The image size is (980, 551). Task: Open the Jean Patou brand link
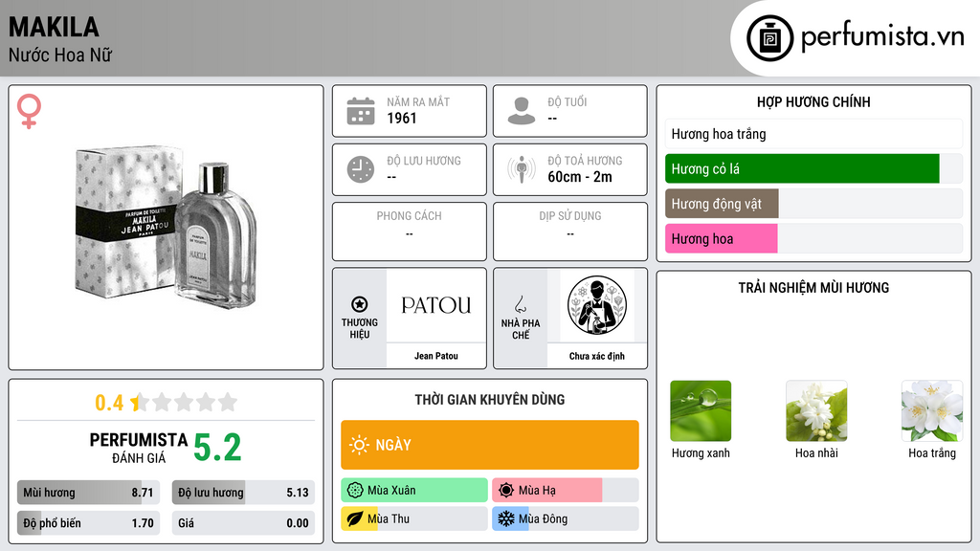pyautogui.click(x=435, y=356)
